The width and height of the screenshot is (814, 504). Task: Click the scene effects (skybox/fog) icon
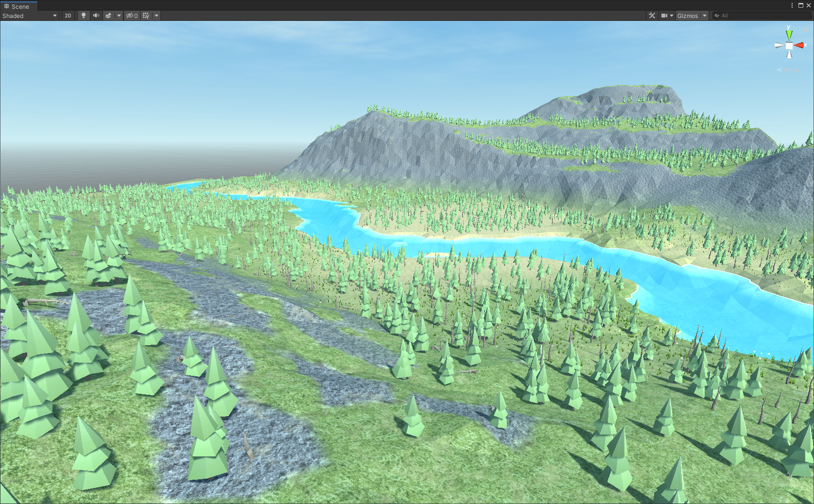click(x=107, y=16)
